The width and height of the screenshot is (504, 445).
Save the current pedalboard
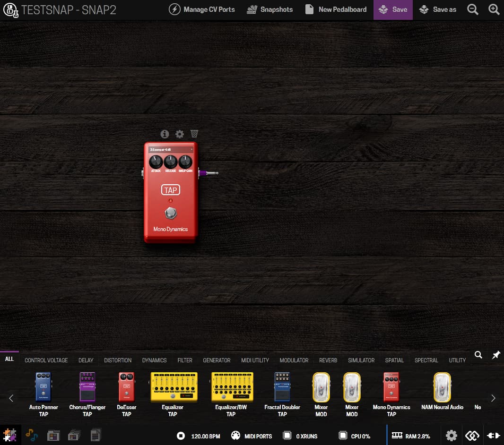click(x=393, y=9)
